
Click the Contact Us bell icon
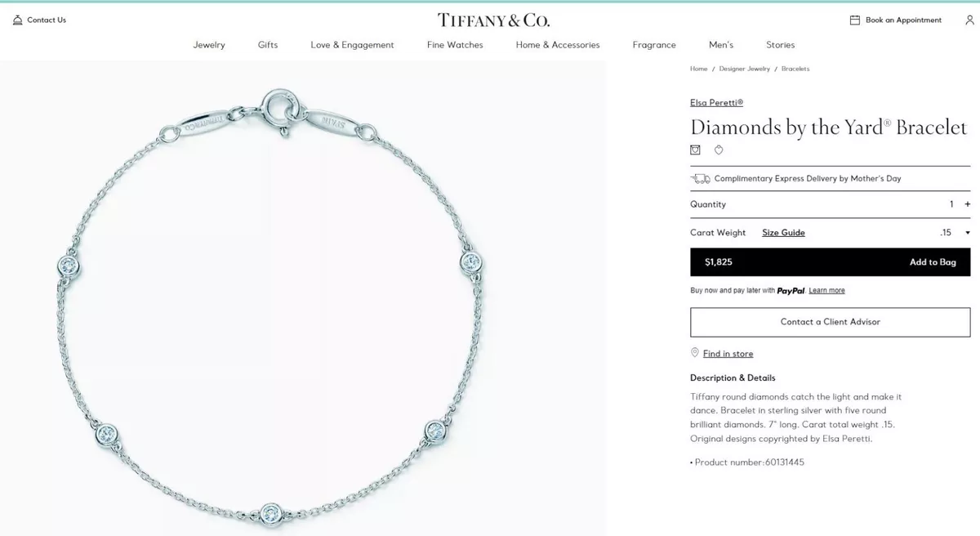coord(18,20)
